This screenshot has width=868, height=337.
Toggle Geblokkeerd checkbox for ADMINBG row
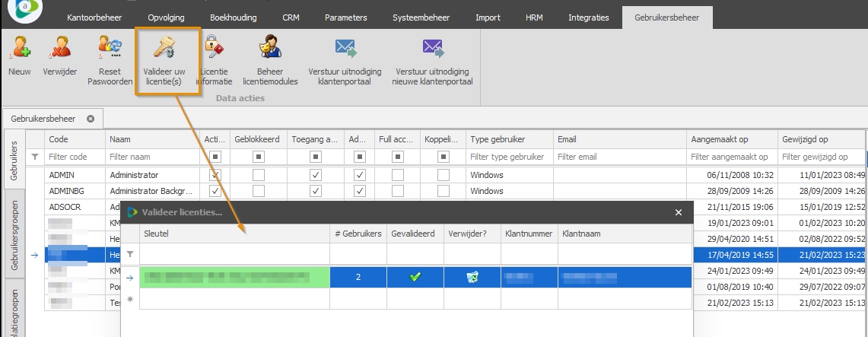click(x=259, y=191)
